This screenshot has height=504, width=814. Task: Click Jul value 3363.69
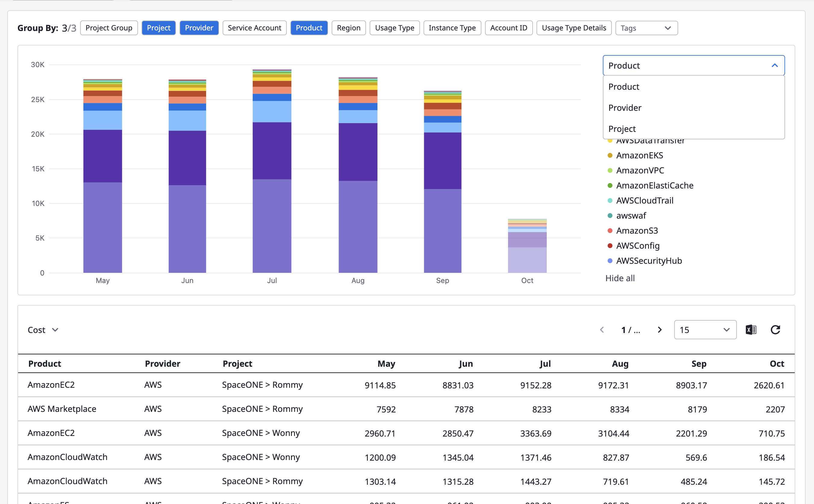pos(536,433)
